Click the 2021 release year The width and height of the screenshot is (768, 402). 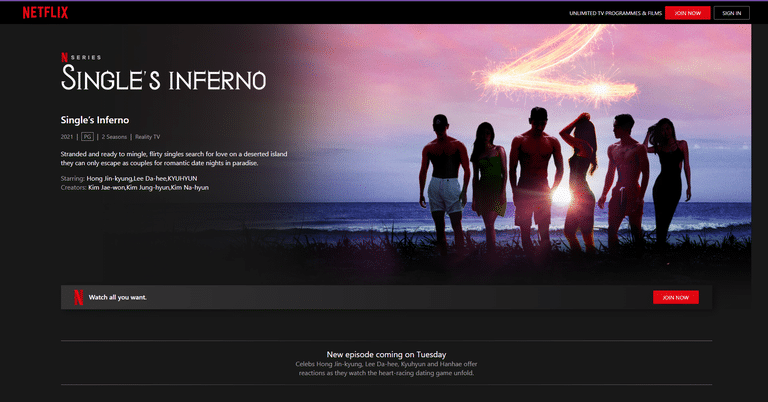(67, 137)
